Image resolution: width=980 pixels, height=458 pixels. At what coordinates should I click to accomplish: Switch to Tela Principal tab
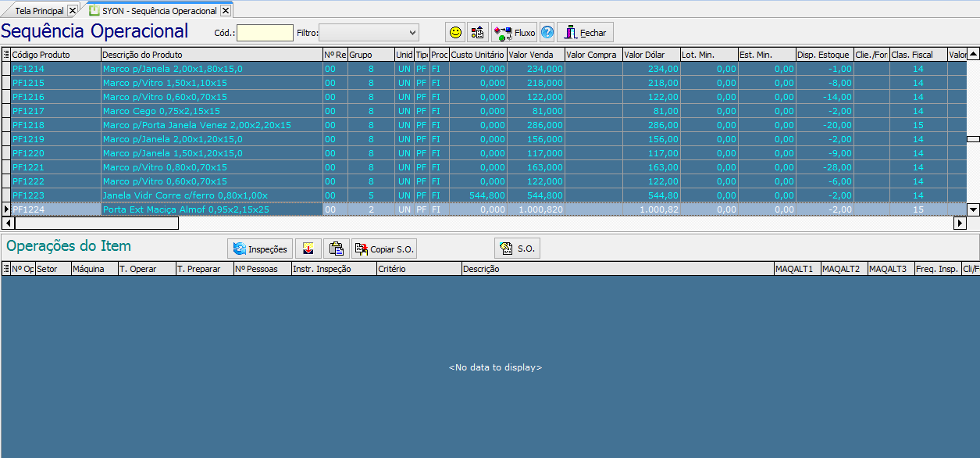39,11
